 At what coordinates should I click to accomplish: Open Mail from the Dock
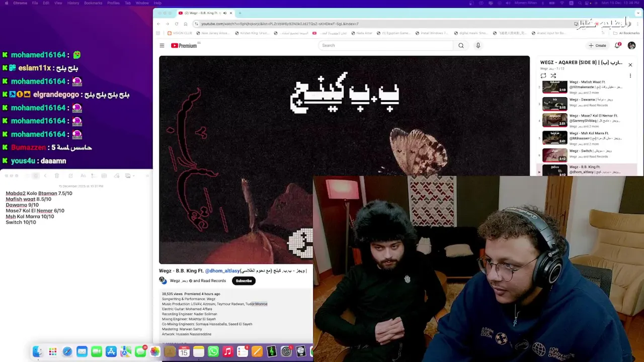click(82, 351)
